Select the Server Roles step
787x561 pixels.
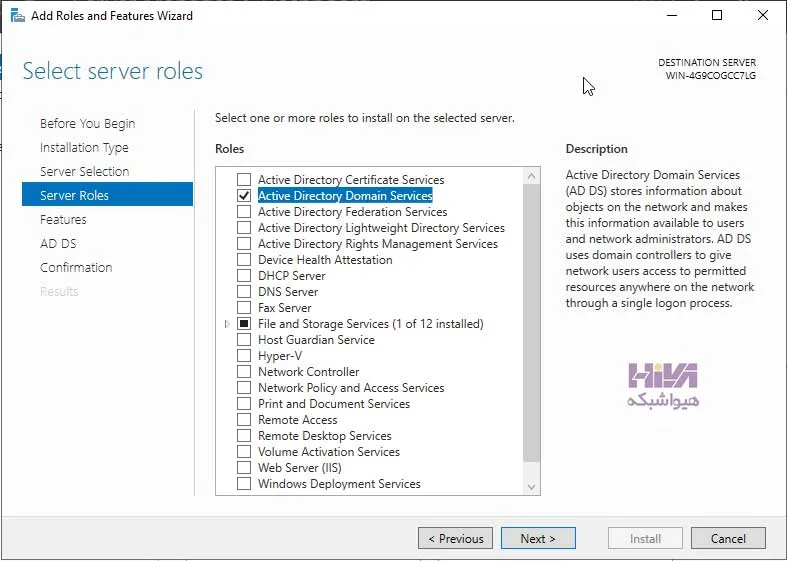[107, 194]
